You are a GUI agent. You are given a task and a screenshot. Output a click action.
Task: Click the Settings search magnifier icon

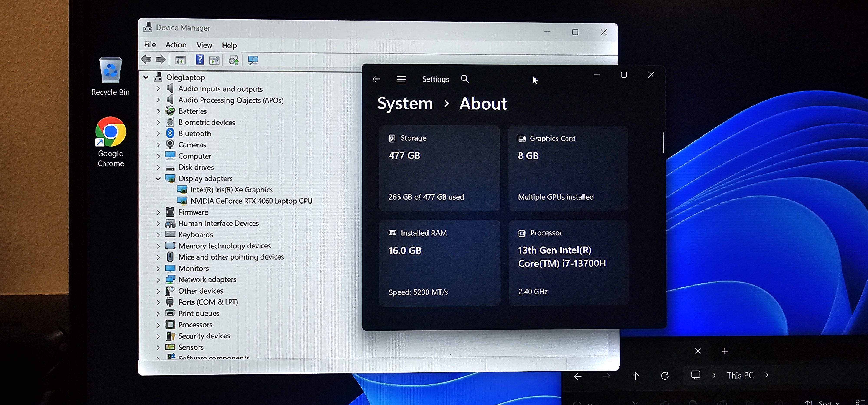pyautogui.click(x=465, y=79)
